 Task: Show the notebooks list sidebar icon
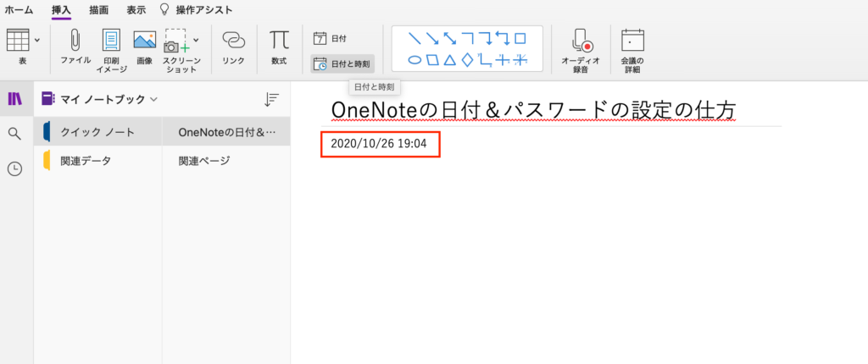[x=15, y=99]
